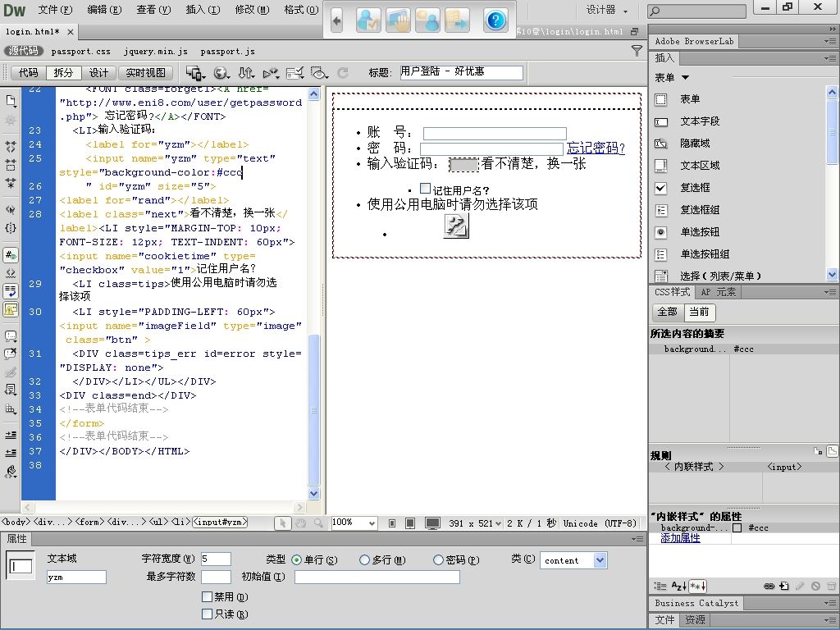
Task: Click the 字符宽度 input showing 5
Action: coord(216,559)
